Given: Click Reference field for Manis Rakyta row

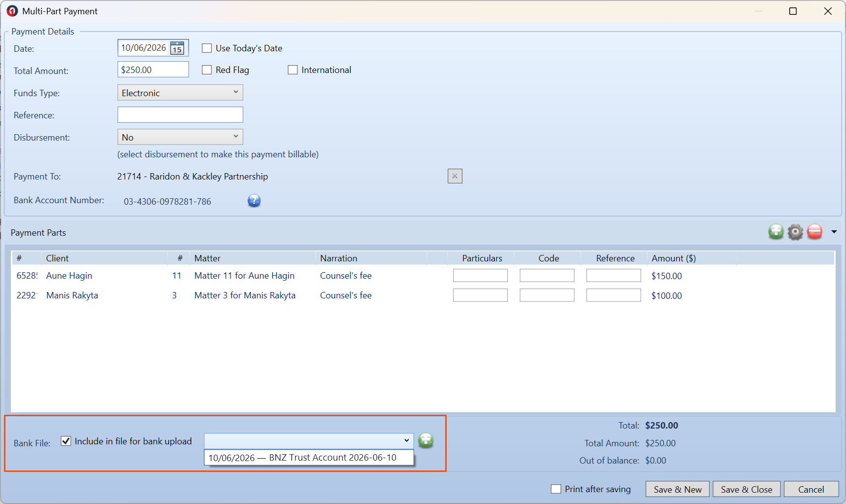Looking at the screenshot, I should pos(614,295).
